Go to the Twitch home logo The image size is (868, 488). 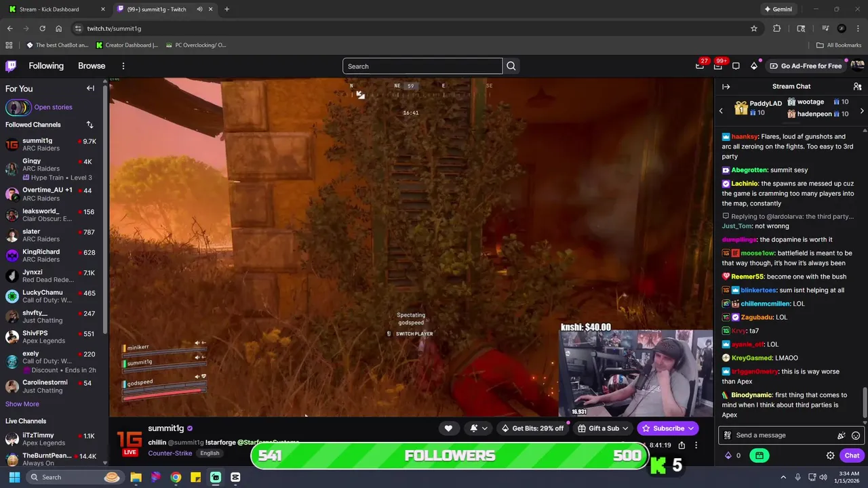[11, 66]
